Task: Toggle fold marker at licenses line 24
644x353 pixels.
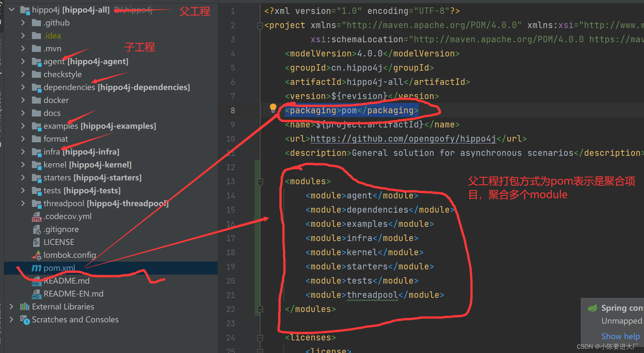Action: pos(260,338)
